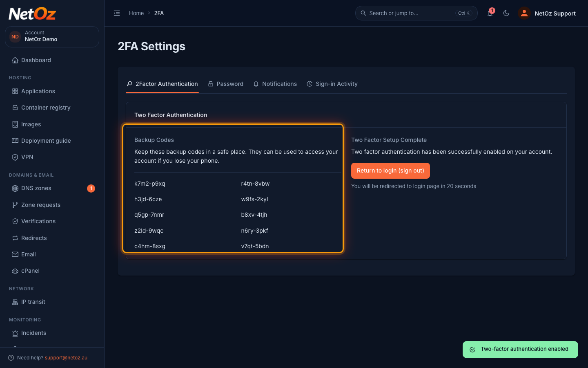Open notifications bell icon
Screen dimensions: 588x368
coord(490,13)
